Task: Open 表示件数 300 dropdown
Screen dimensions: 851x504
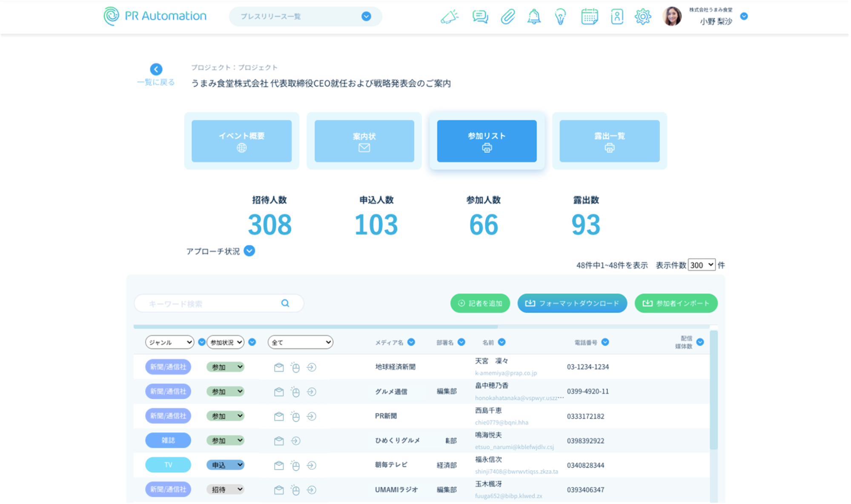Action: coord(702,265)
